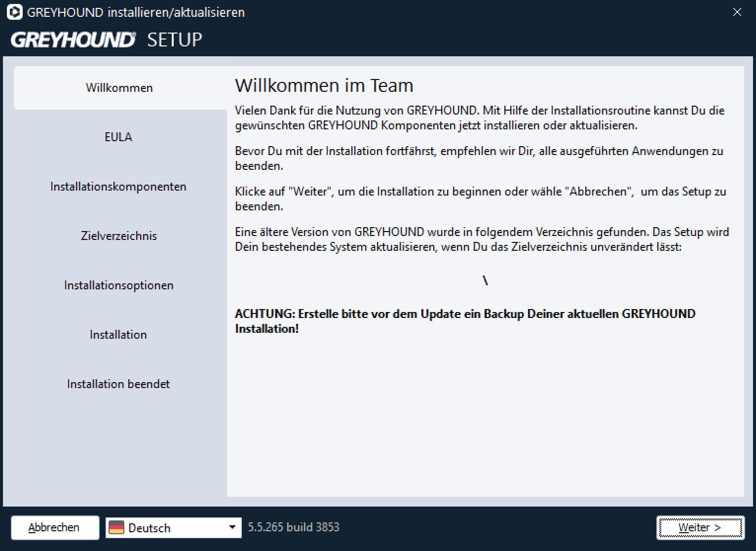Select the Zielverzeichnis step

point(119,236)
